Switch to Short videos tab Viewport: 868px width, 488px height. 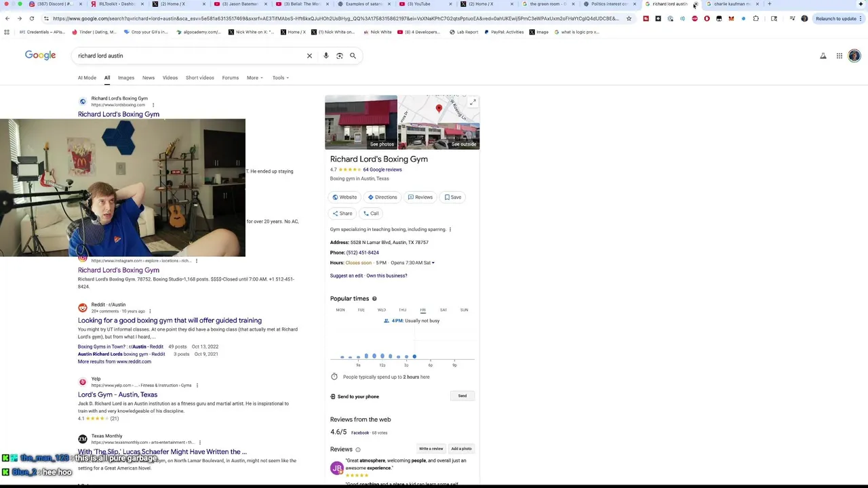(x=200, y=78)
